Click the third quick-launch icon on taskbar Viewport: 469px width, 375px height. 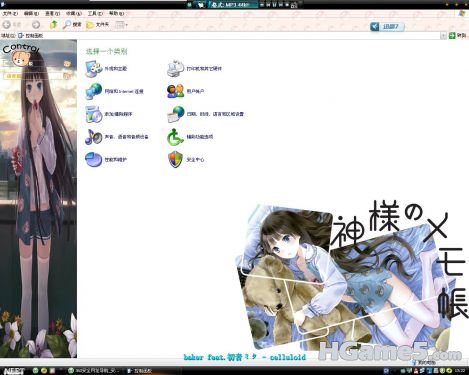coord(52,371)
